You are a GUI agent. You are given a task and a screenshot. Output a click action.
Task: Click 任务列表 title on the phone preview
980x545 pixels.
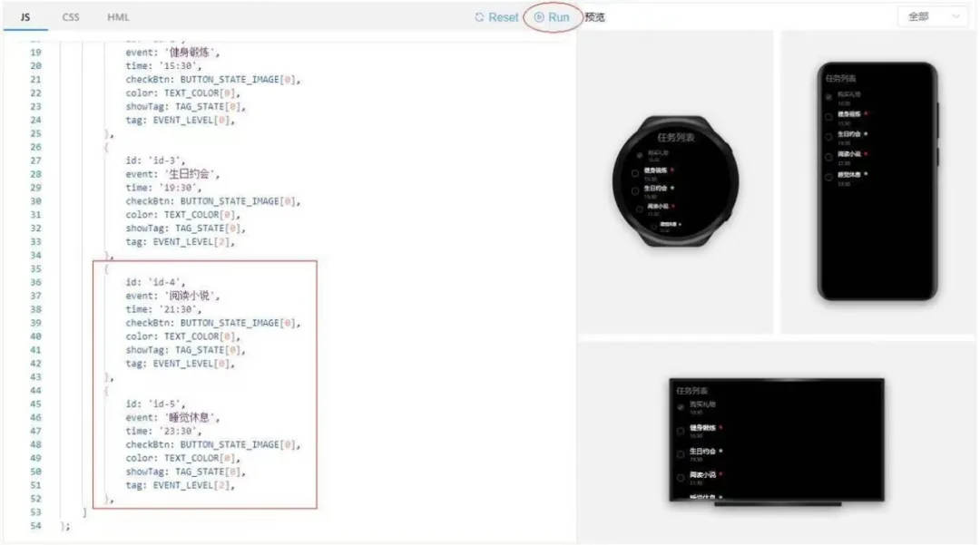(840, 78)
